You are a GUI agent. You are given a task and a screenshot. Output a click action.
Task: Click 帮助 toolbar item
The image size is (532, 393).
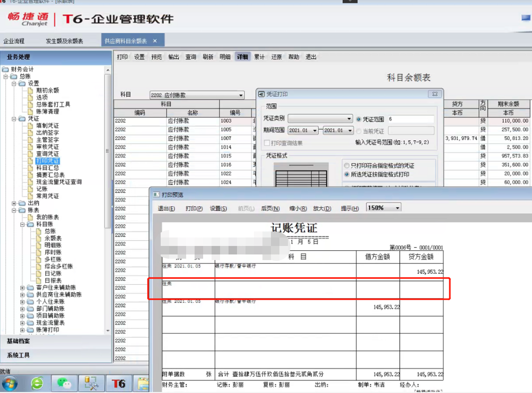(x=294, y=57)
